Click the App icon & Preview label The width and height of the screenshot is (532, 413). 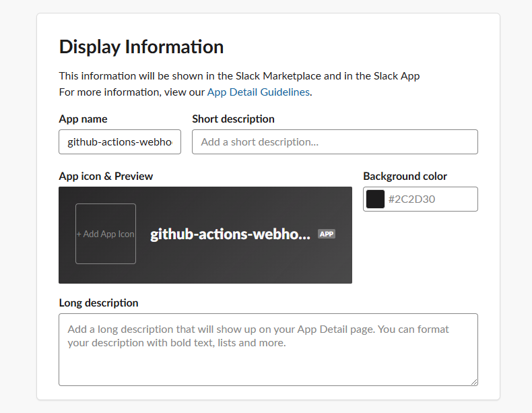106,176
